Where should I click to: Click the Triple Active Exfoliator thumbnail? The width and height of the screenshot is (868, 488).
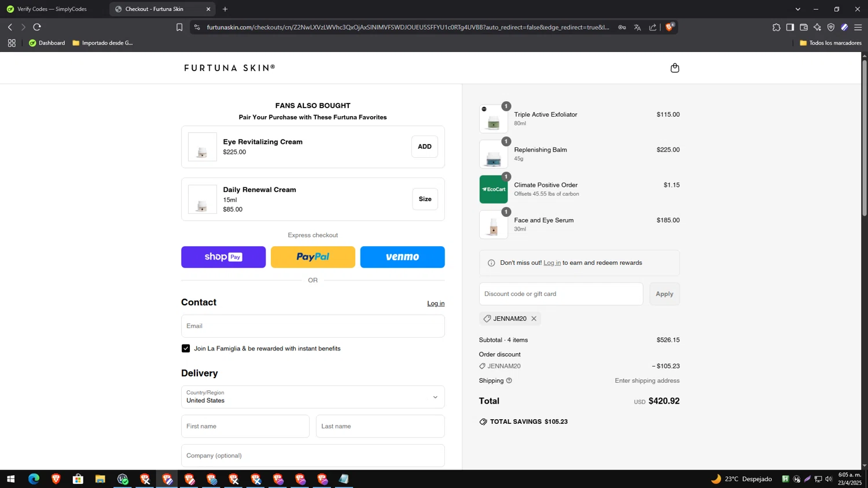pos(494,119)
